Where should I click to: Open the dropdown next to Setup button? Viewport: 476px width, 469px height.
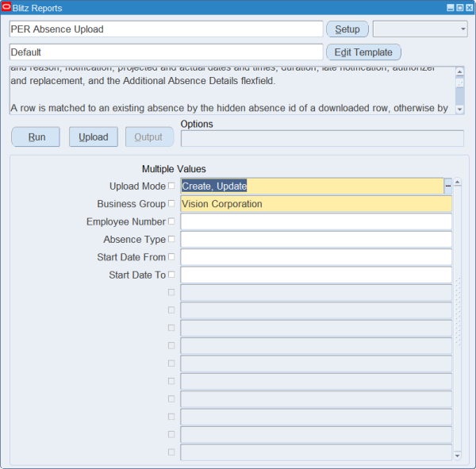[420, 29]
